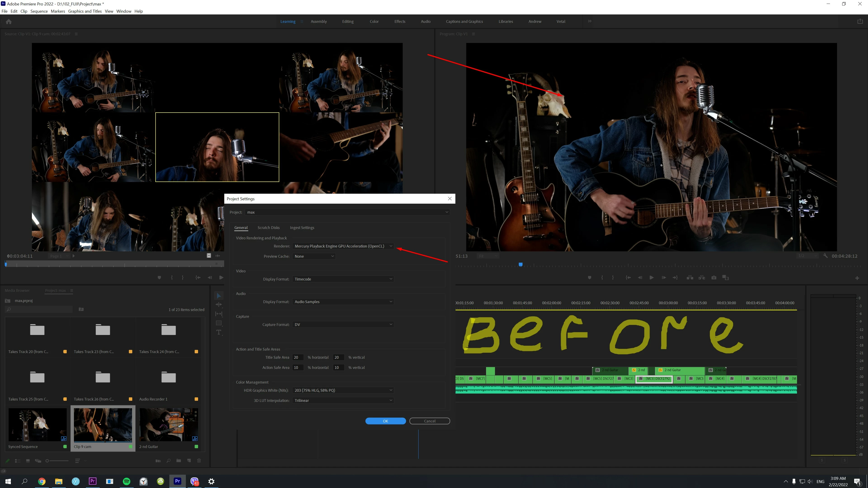Open the Program monitor wrench settings
The height and width of the screenshot is (488, 868).
pyautogui.click(x=825, y=256)
